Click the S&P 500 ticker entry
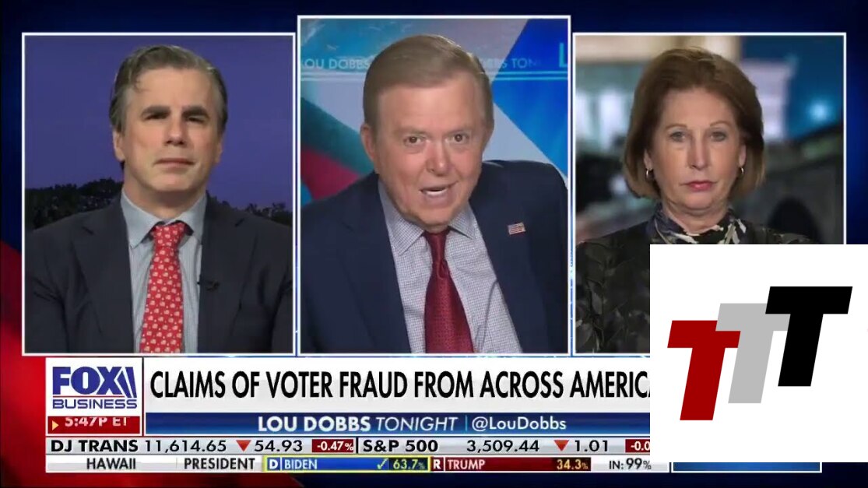868x488 pixels. point(505,446)
